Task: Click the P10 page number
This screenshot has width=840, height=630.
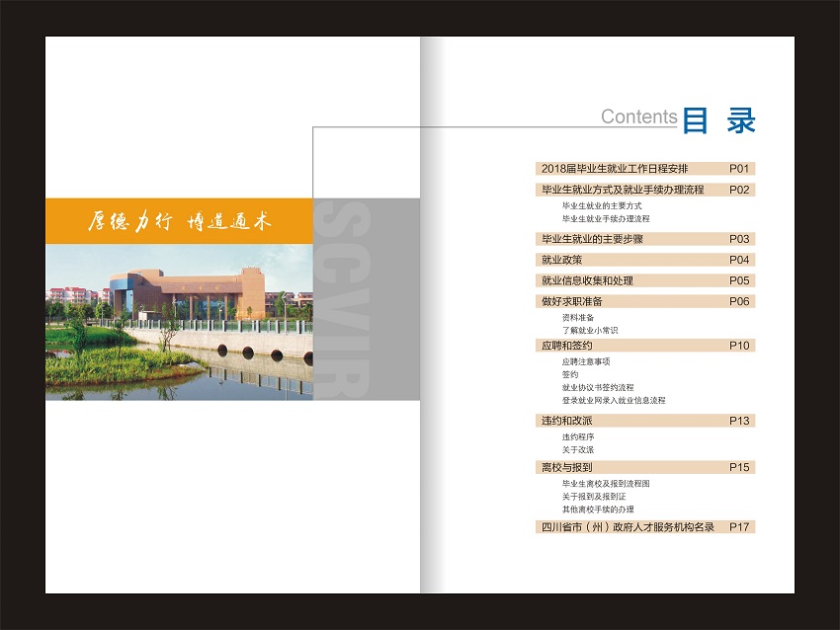Action: point(740,346)
